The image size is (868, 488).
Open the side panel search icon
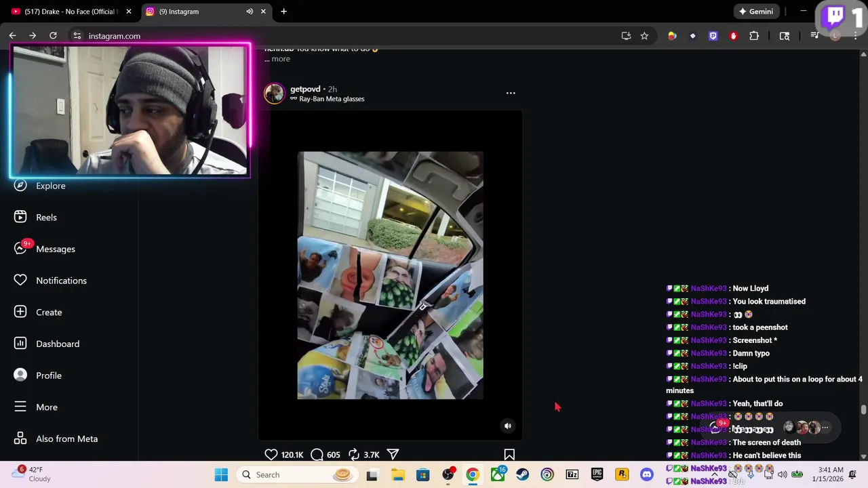(x=785, y=36)
